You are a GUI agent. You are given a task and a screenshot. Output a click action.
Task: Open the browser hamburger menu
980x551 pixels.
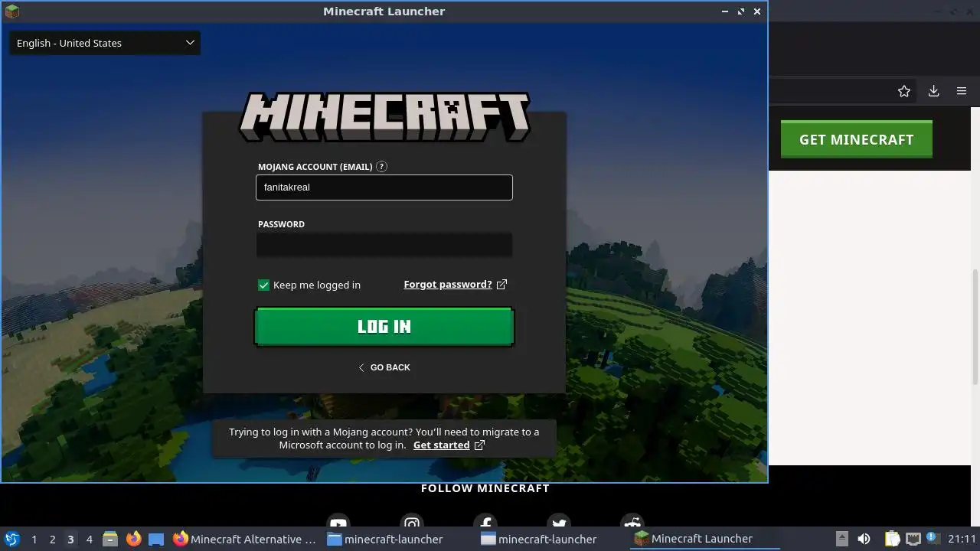962,91
